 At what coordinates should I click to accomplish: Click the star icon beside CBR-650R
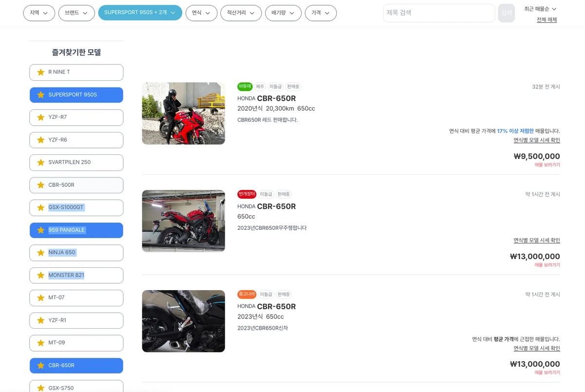coord(41,366)
